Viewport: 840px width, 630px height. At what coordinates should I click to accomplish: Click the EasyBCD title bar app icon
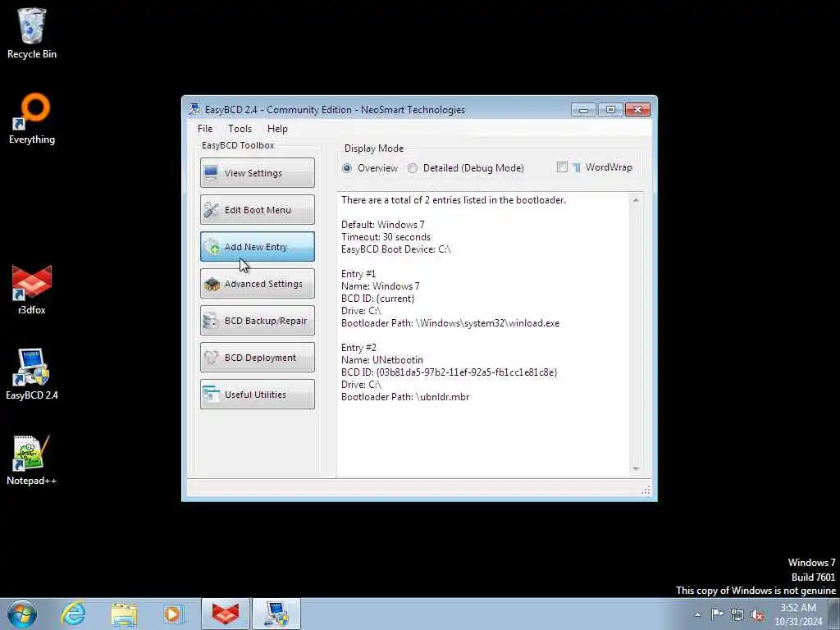click(194, 110)
